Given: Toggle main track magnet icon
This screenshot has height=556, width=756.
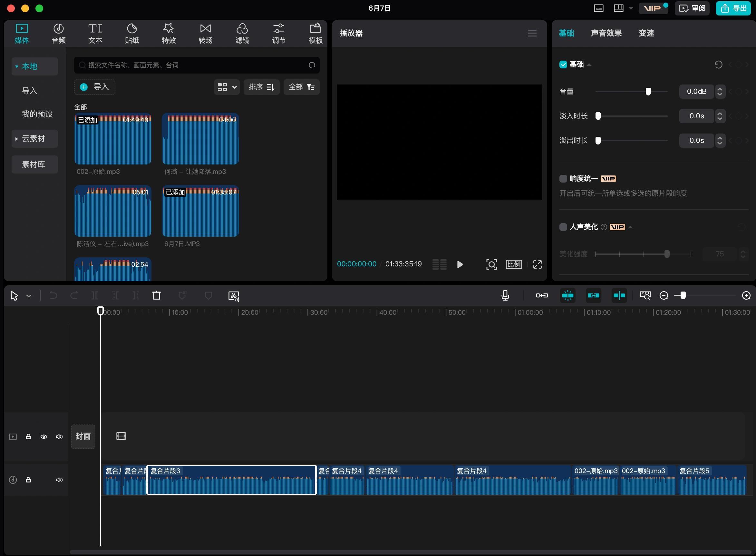Looking at the screenshot, I should click(x=542, y=296).
